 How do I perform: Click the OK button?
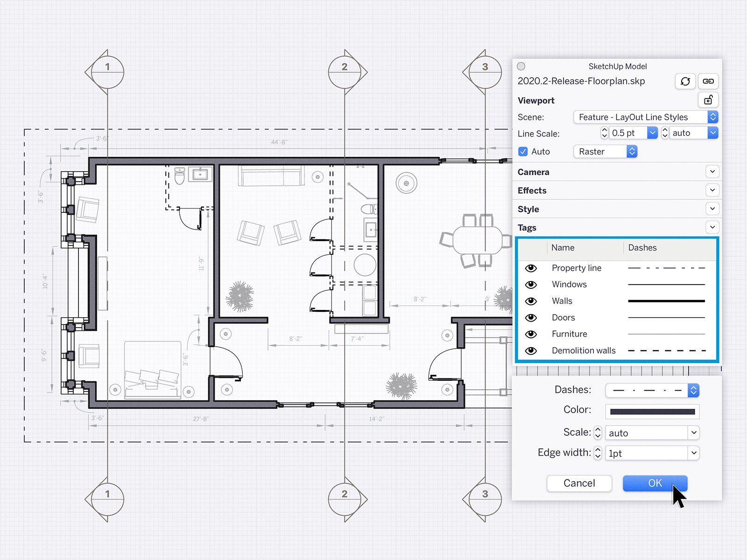click(x=654, y=483)
